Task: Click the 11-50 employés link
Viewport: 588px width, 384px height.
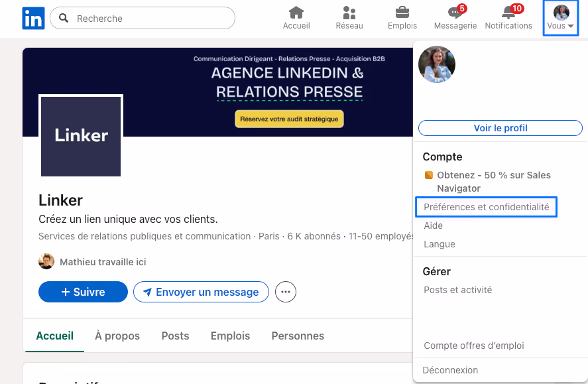Action: pos(381,236)
